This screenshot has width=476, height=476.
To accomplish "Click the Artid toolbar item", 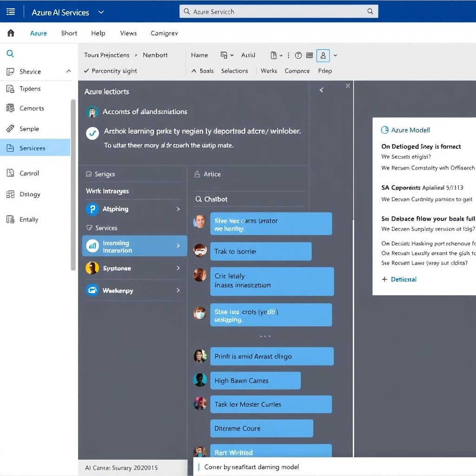I will click(x=248, y=55).
